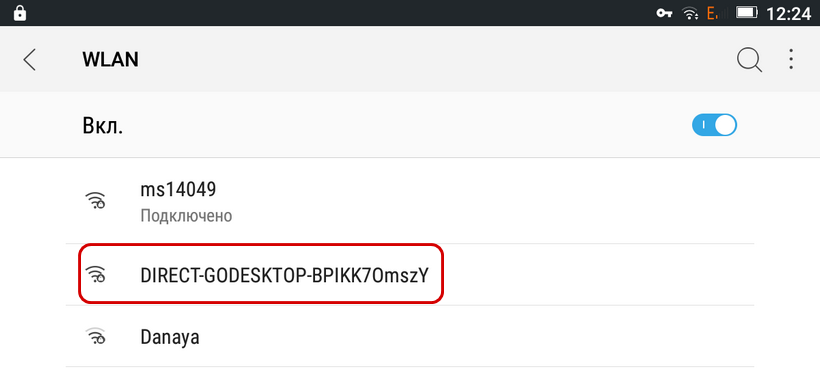Screen dimensions: 820x369
Task: Tap the Подключено status text
Action: click(x=186, y=215)
